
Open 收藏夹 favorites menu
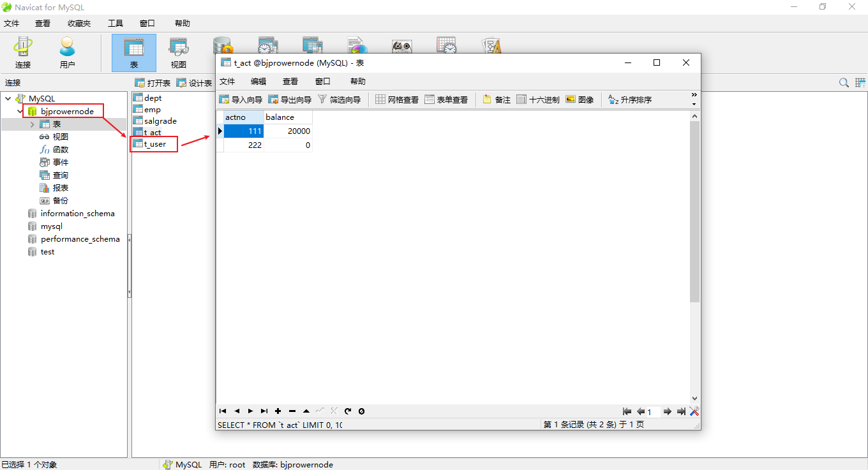[x=79, y=24]
